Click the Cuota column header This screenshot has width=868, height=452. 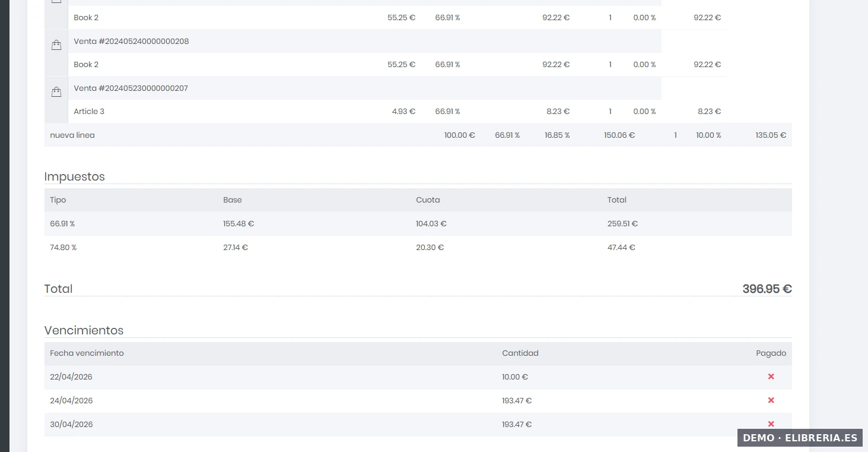pyautogui.click(x=428, y=200)
